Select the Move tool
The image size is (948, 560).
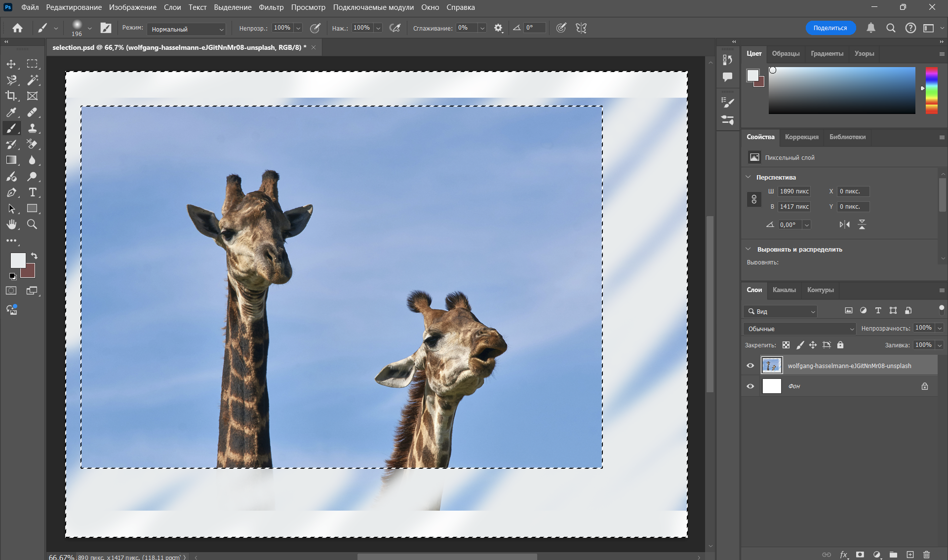[11, 64]
